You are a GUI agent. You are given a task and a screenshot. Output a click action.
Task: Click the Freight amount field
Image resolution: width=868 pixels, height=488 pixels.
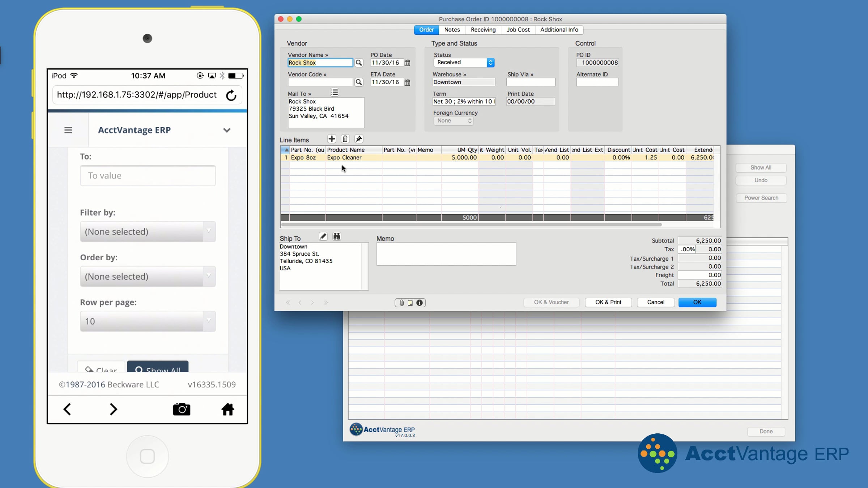(x=699, y=275)
